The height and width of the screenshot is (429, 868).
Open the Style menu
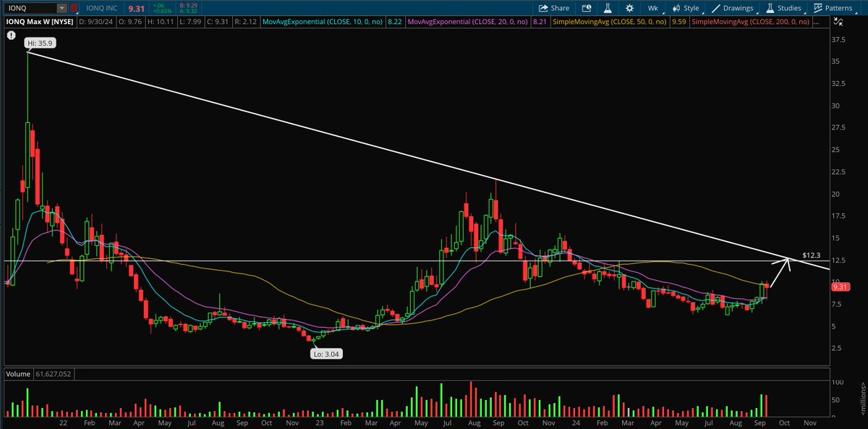coord(685,8)
